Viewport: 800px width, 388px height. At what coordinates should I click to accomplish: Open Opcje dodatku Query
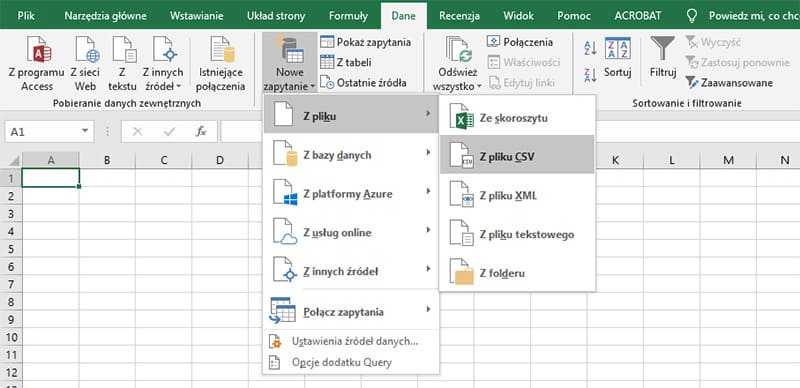tap(351, 362)
